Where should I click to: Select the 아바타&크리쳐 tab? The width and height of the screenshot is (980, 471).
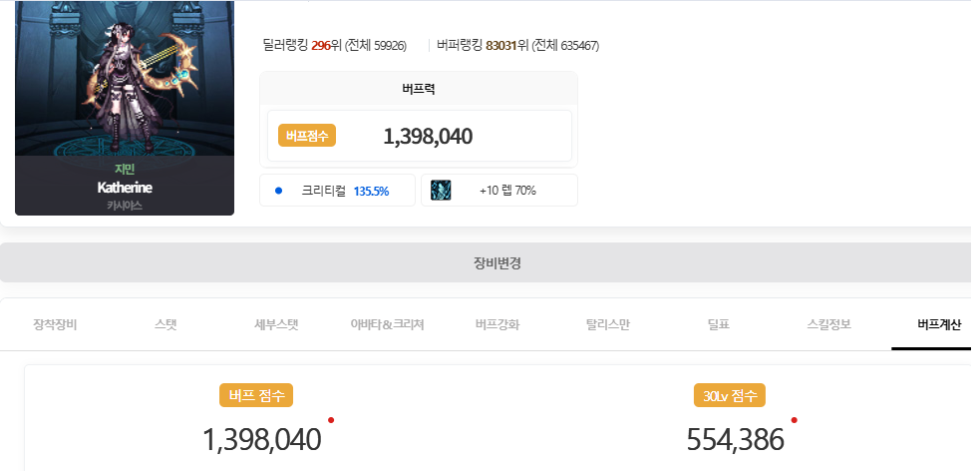[387, 324]
